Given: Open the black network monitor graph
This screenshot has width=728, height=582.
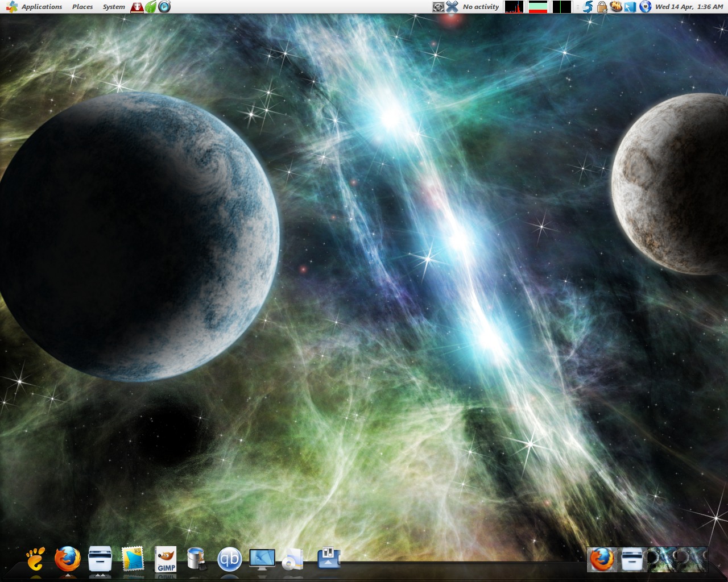Looking at the screenshot, I should click(x=562, y=7).
